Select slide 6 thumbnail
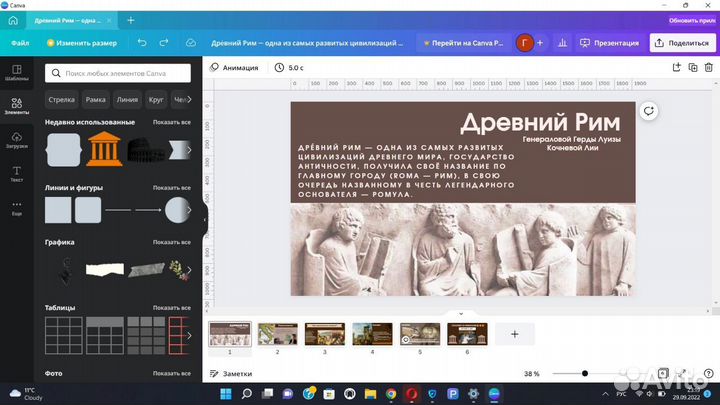The width and height of the screenshot is (720, 405). pos(467,334)
